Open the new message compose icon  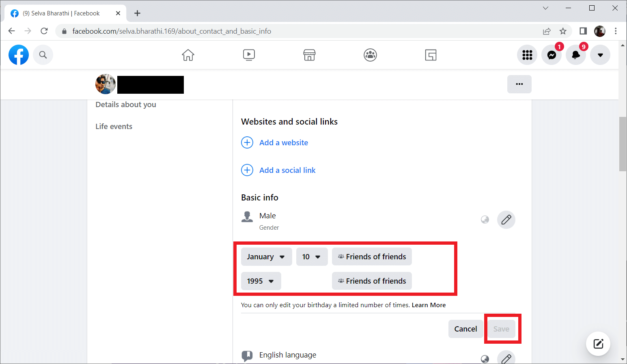[x=598, y=344]
